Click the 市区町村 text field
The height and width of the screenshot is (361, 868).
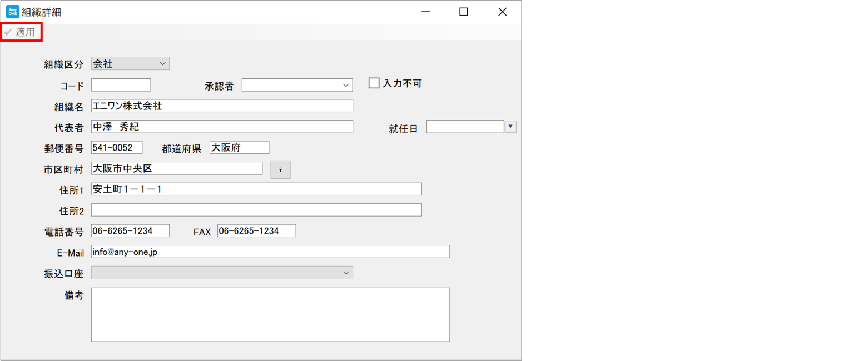coord(176,168)
